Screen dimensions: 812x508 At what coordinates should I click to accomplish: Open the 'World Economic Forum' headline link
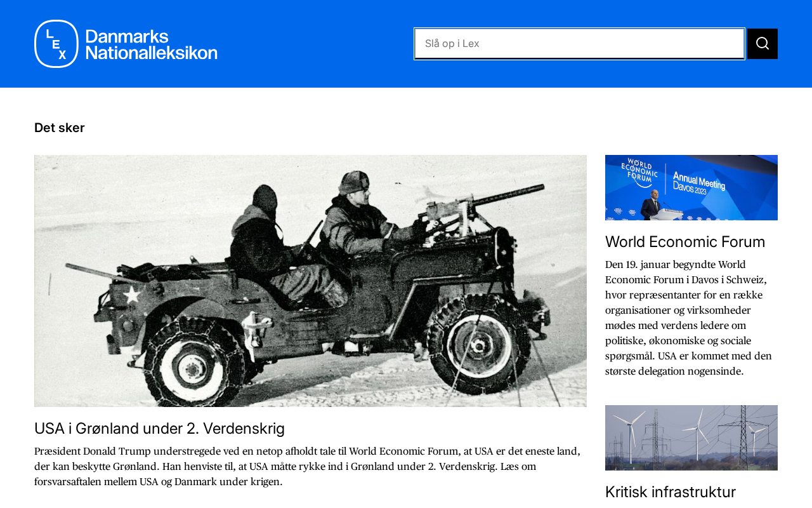(685, 242)
